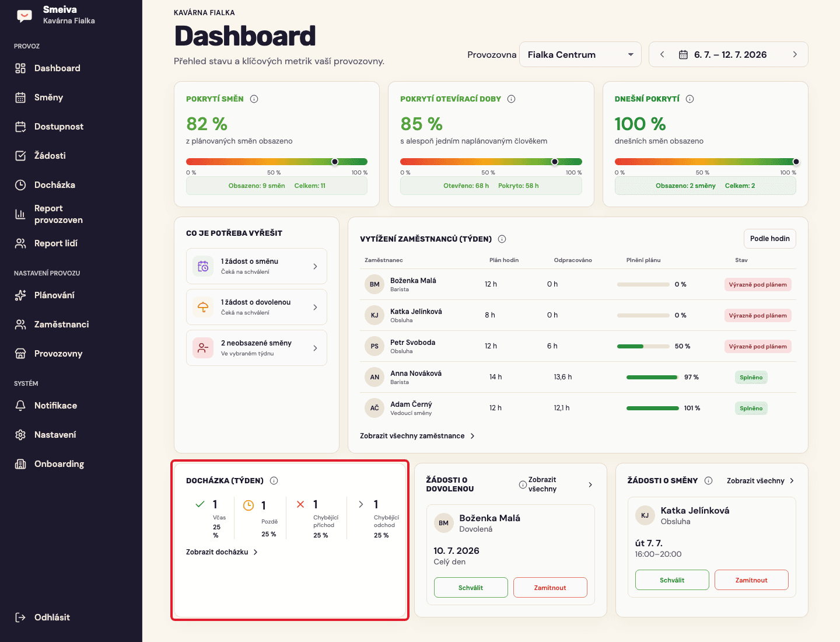Click the BM avatar for Boženka Malá in table
The height and width of the screenshot is (642, 840).
[x=374, y=284]
